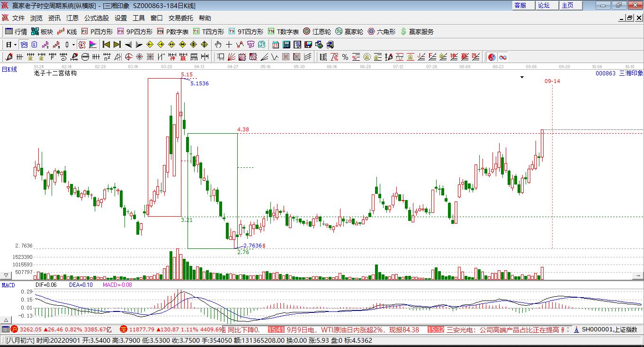Click the 000863 三湘印象 stock label

[619, 73]
